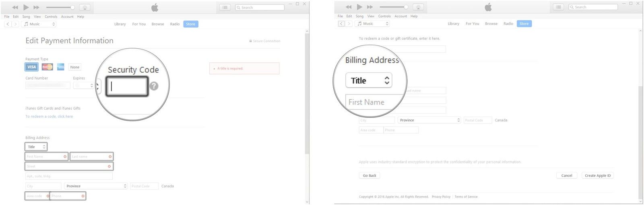644x205 pixels.
Task: Expand the Province dropdown in the right window
Action: (x=429, y=120)
